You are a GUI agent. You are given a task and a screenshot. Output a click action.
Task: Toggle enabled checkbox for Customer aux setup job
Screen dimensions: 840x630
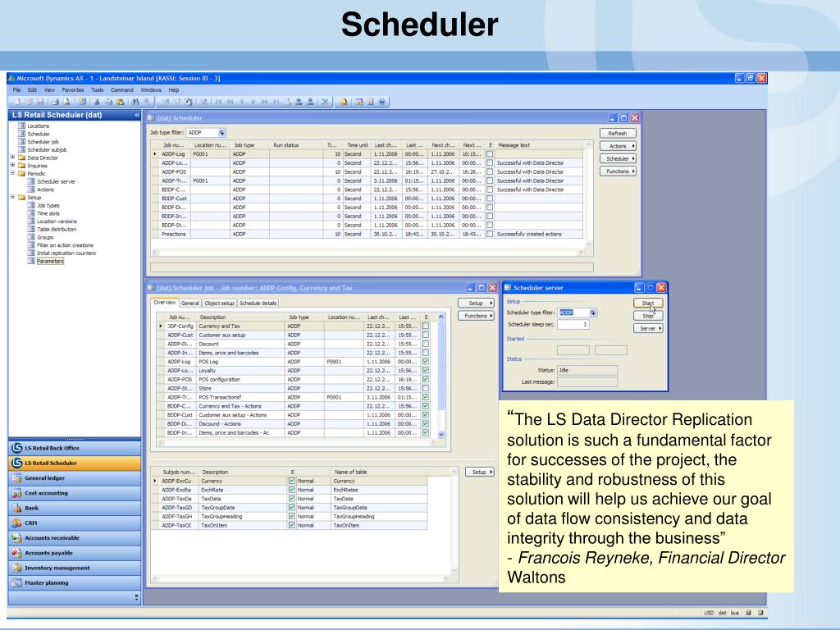426,335
